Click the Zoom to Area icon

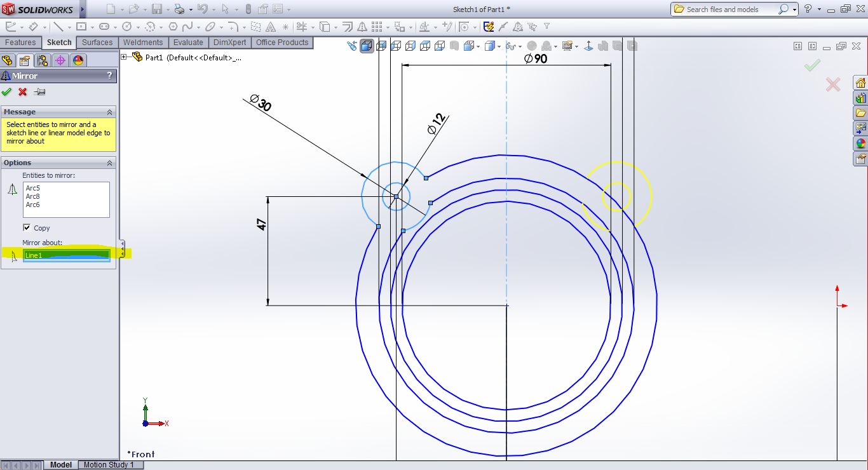(x=352, y=45)
